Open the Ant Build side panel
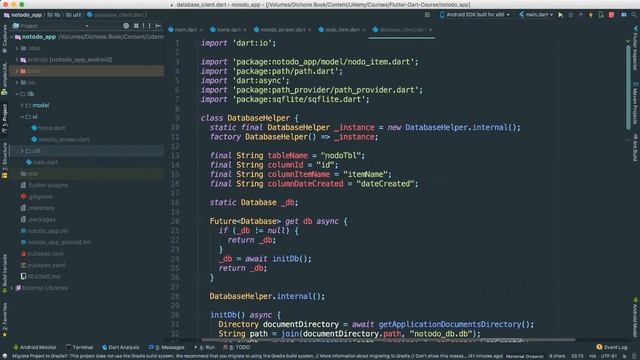Screen dimensions: 640x360 tap(635, 148)
